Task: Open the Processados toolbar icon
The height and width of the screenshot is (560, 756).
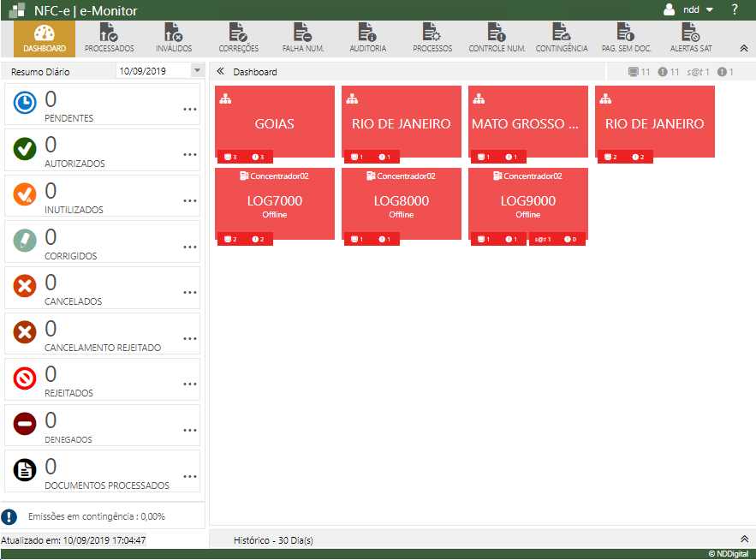Action: pyautogui.click(x=109, y=39)
